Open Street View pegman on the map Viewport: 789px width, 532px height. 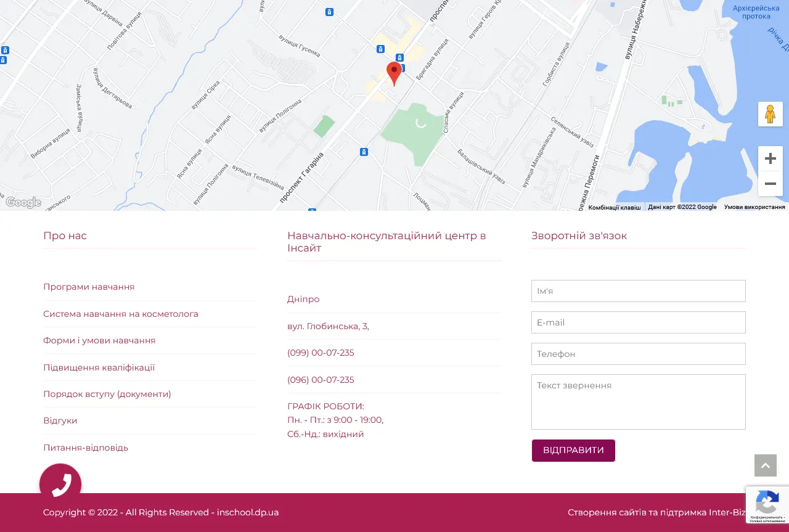(770, 114)
